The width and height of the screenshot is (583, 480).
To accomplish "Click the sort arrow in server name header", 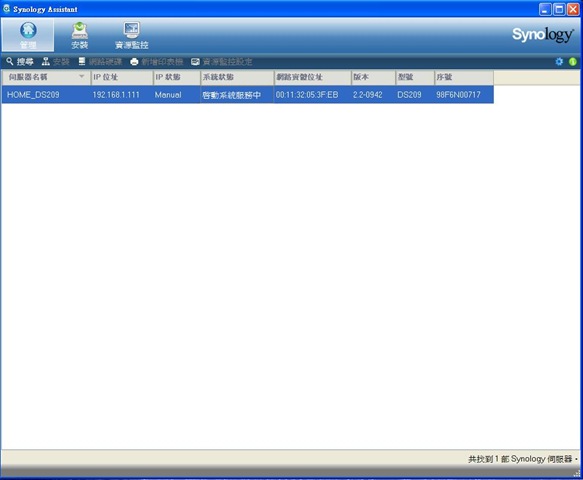I will pyautogui.click(x=82, y=77).
